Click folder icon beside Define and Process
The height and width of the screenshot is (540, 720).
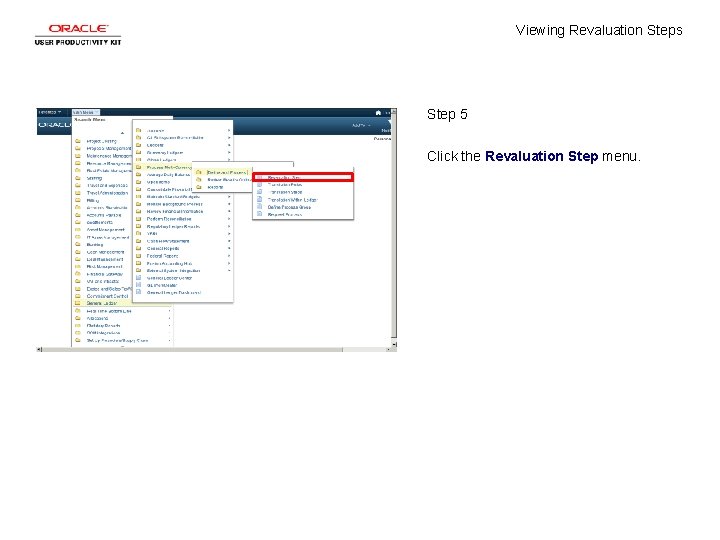point(199,172)
